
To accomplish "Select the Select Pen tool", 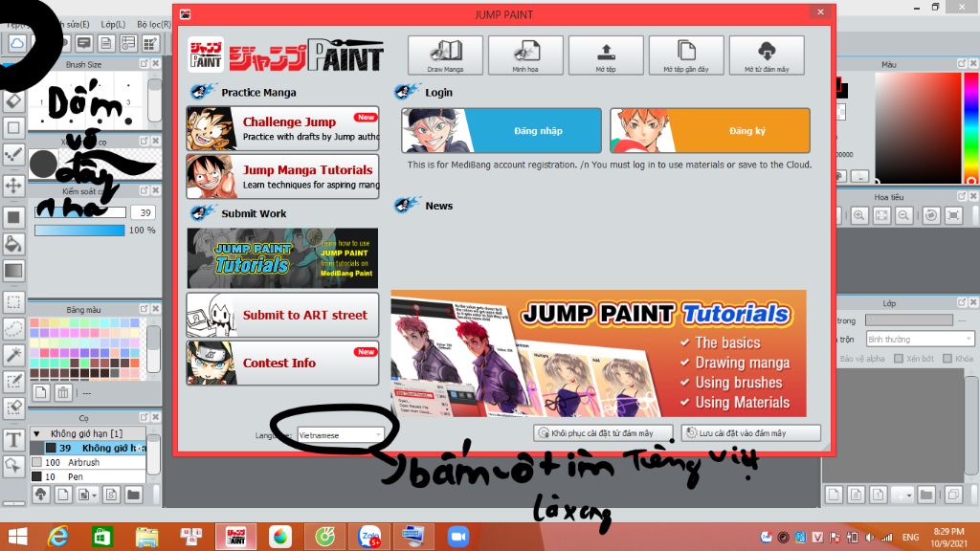I will 13,382.
